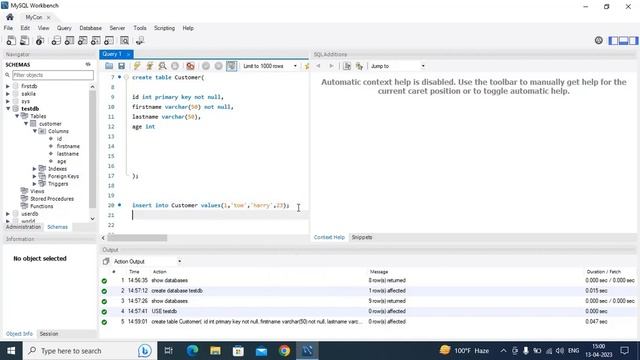
Task: Open the Home screen tab icon
Action: click(x=10, y=17)
